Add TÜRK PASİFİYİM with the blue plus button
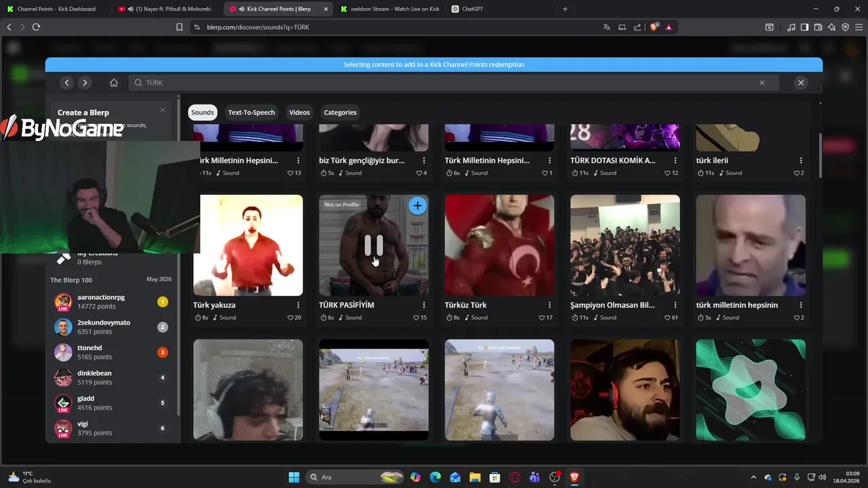The height and width of the screenshot is (488, 868). (418, 205)
